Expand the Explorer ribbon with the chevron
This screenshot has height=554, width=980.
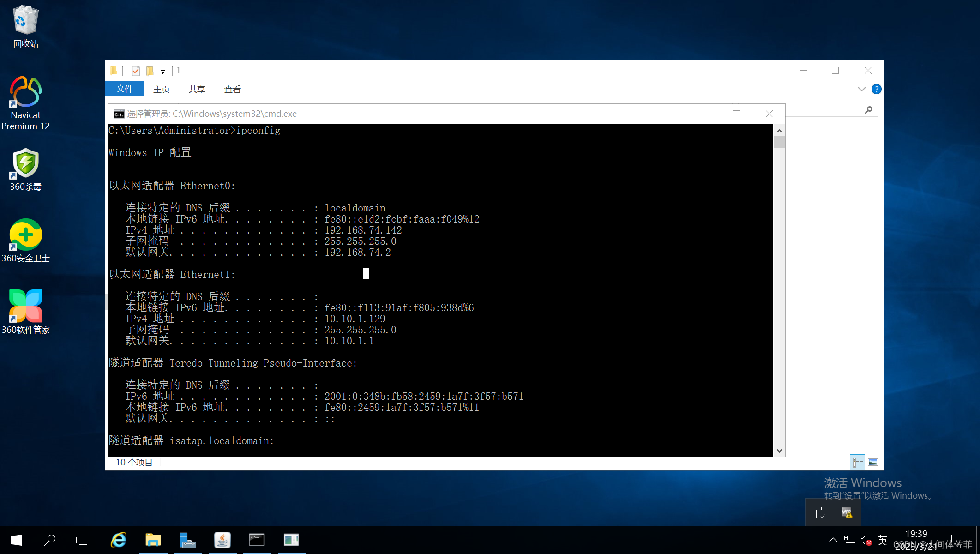pyautogui.click(x=861, y=89)
